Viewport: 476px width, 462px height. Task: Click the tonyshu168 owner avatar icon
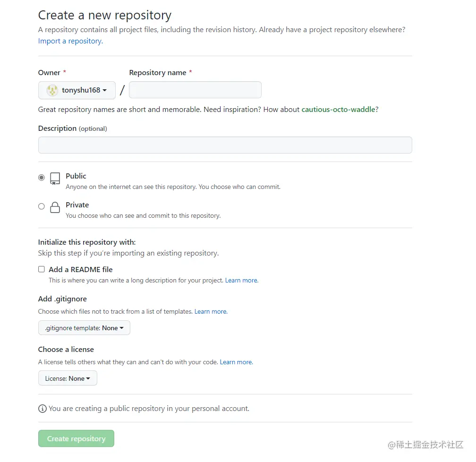(52, 90)
